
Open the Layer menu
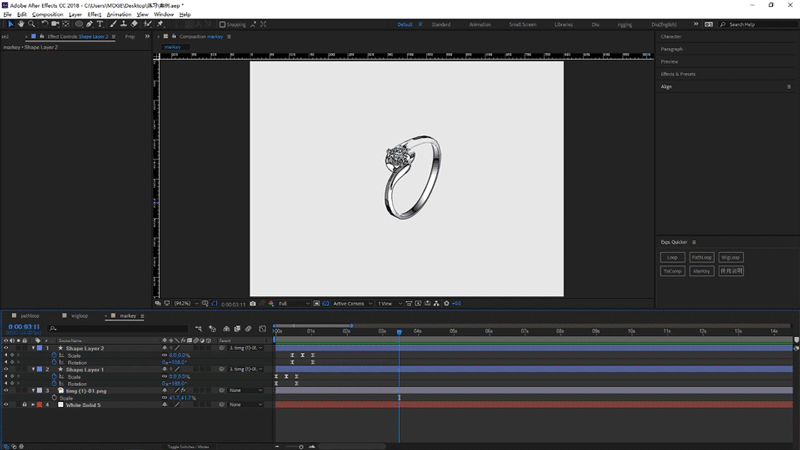[x=75, y=14]
